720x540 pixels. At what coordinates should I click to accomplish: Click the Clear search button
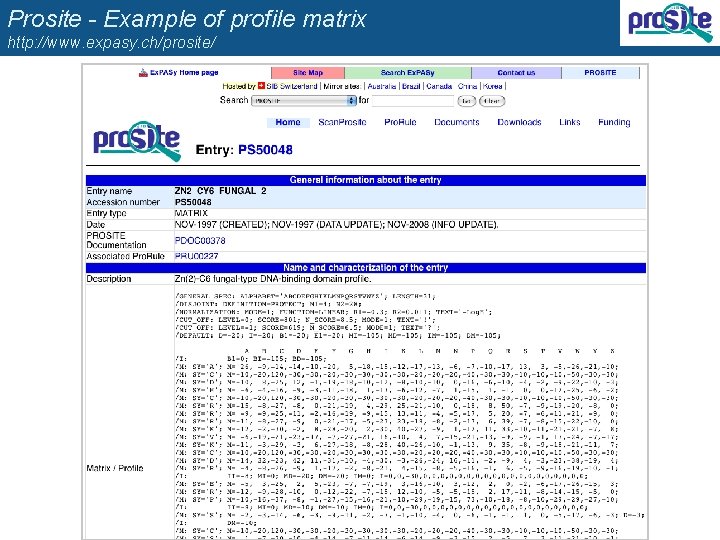point(492,101)
